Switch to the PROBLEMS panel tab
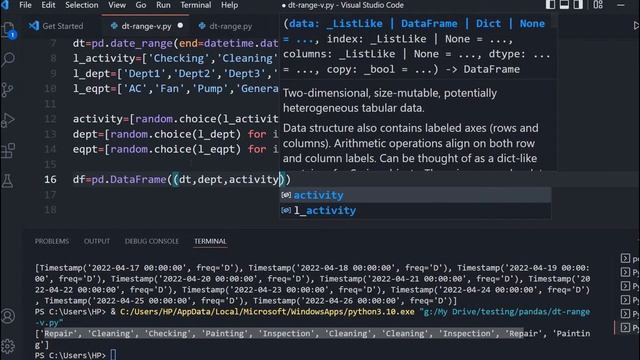The image size is (640, 360). pos(52,241)
